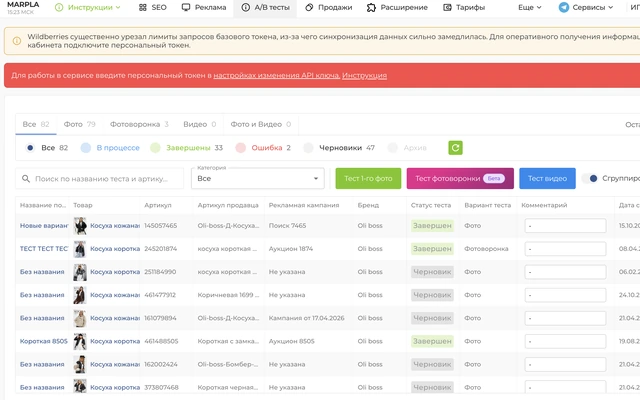Switch to the Фотоворонка tab

[139, 124]
